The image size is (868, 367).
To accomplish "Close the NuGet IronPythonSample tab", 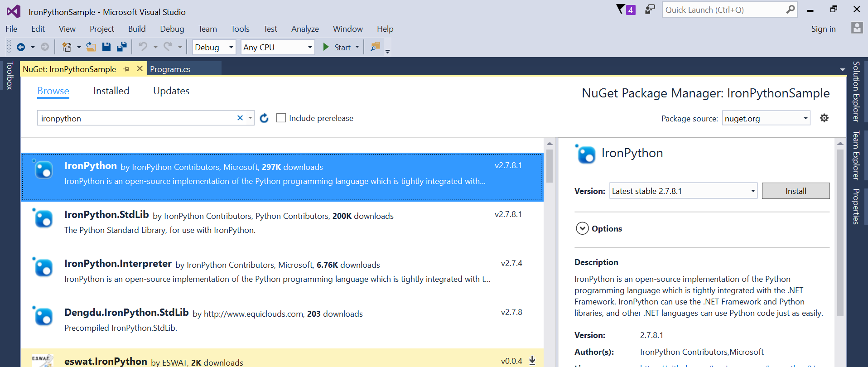I will pyautogui.click(x=140, y=68).
